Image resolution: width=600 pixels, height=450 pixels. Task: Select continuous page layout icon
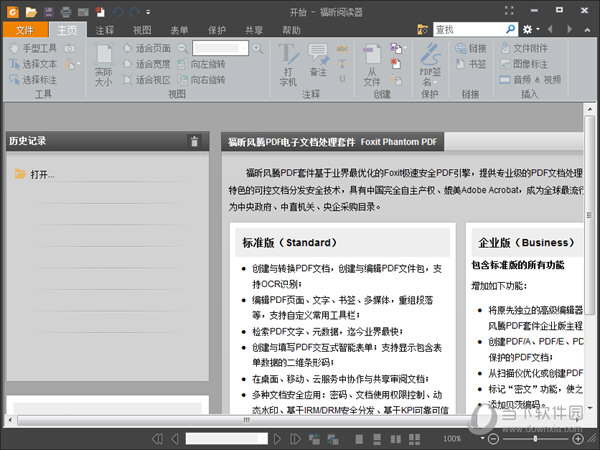[x=377, y=439]
